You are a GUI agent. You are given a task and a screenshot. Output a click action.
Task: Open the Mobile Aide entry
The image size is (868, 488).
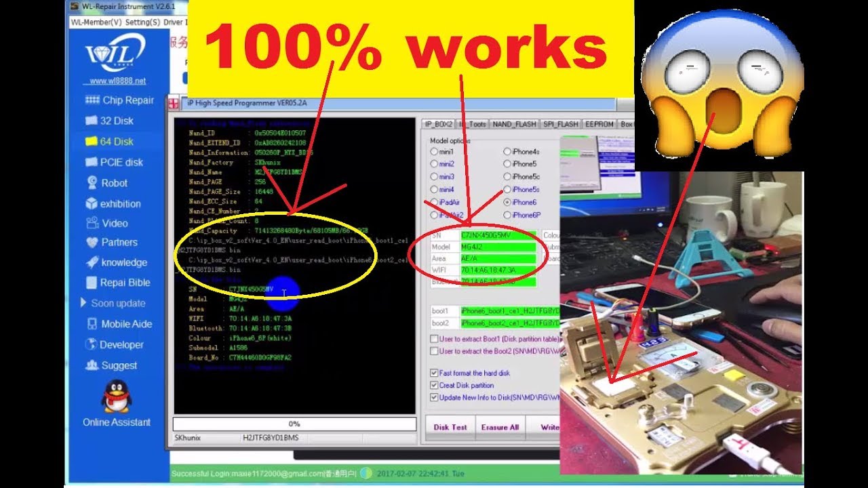tap(119, 324)
